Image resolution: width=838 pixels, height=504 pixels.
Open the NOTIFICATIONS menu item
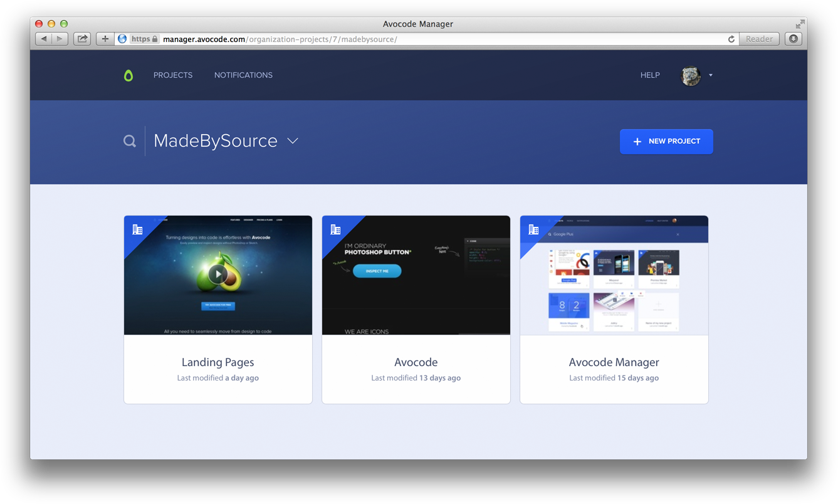[x=243, y=75]
